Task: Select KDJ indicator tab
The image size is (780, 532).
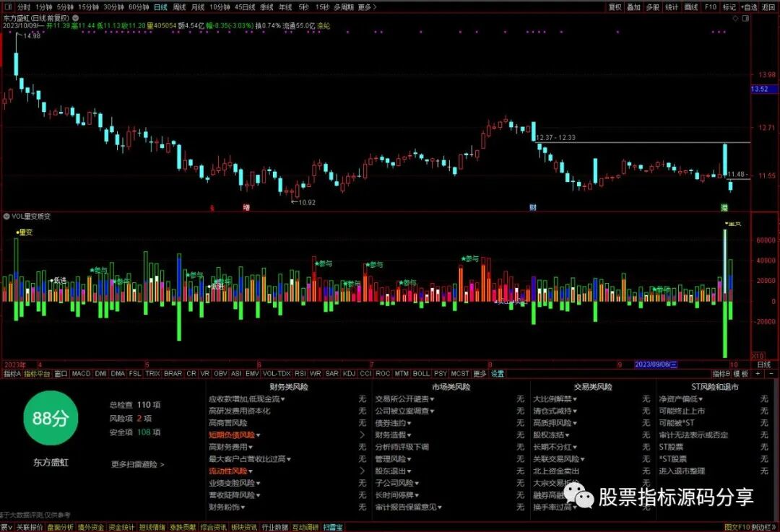Action: pyautogui.click(x=350, y=373)
